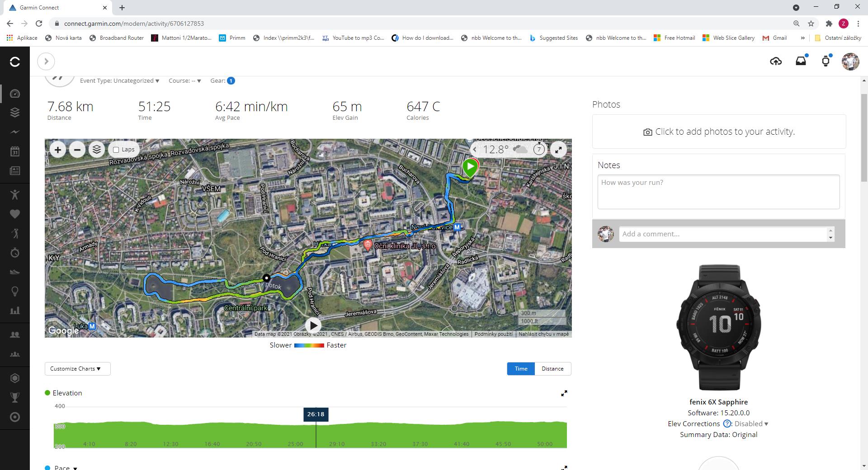Image resolution: width=868 pixels, height=470 pixels.
Task: Open the Badges hexagon icon in sidebar
Action: click(x=15, y=378)
